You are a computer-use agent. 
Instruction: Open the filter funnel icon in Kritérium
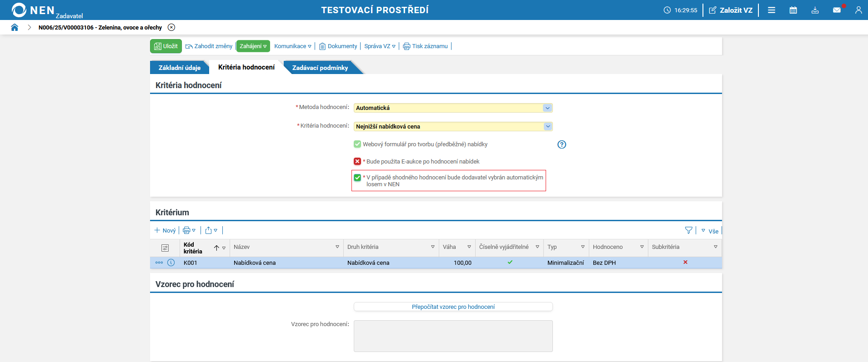(x=688, y=230)
